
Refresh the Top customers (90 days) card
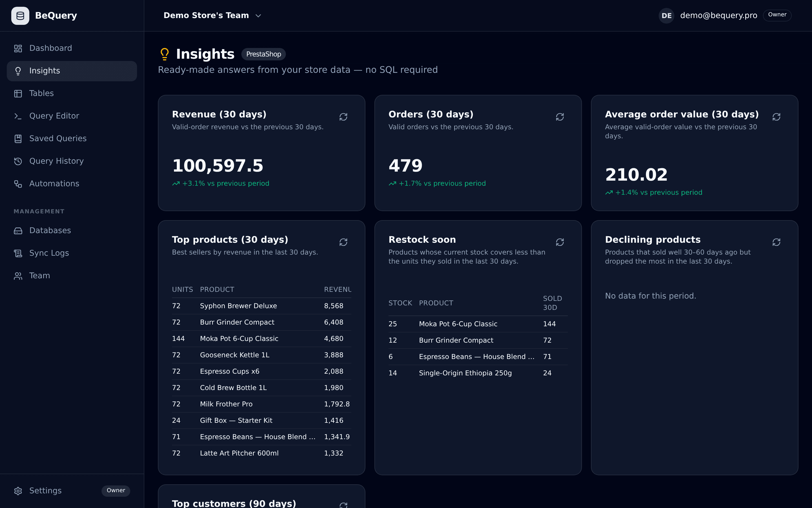tap(343, 505)
